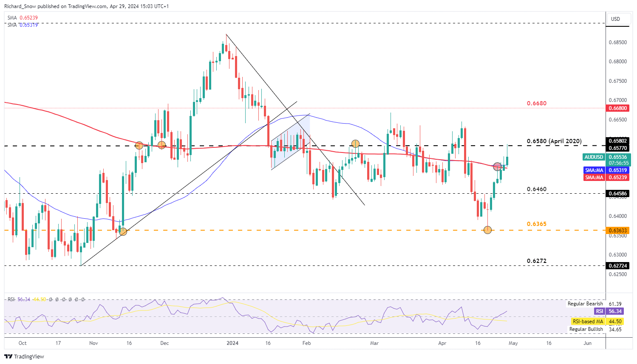637x364 pixels.
Task: Click the Oct date on time axis
Action: (x=23, y=343)
